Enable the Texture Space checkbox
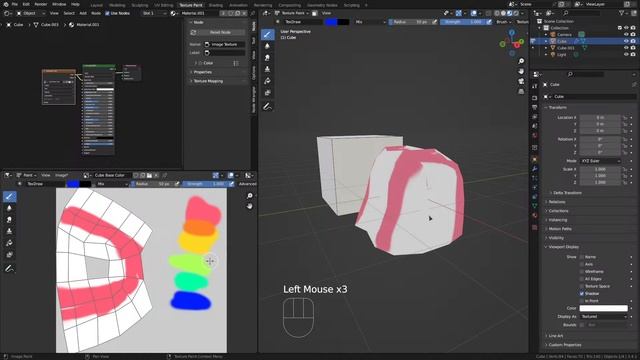 [582, 286]
